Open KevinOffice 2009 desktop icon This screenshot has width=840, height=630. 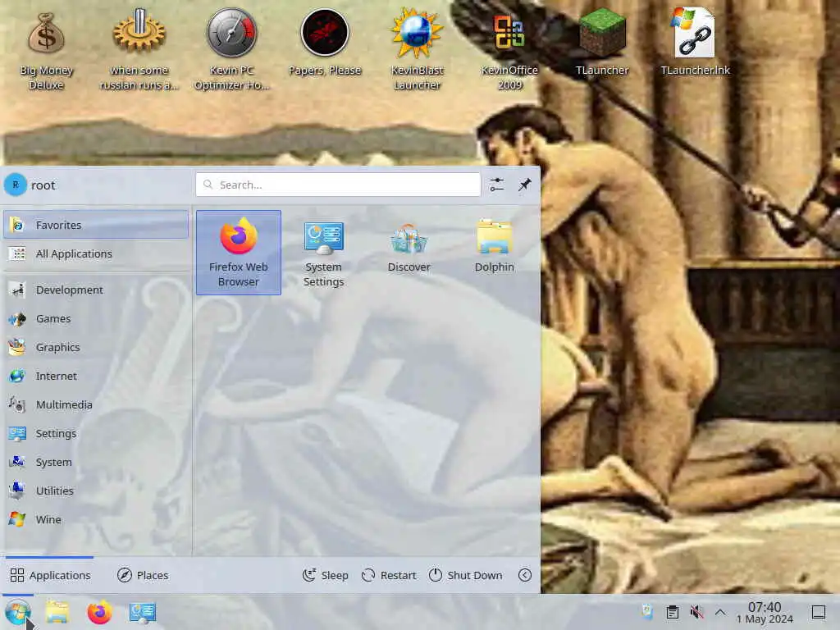tap(509, 50)
